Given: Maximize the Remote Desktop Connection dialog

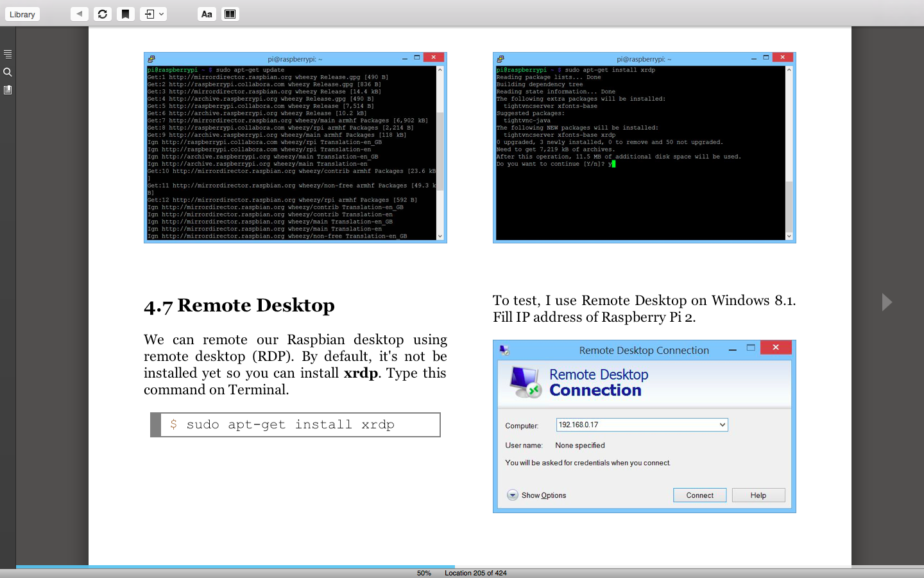Looking at the screenshot, I should coord(751,347).
